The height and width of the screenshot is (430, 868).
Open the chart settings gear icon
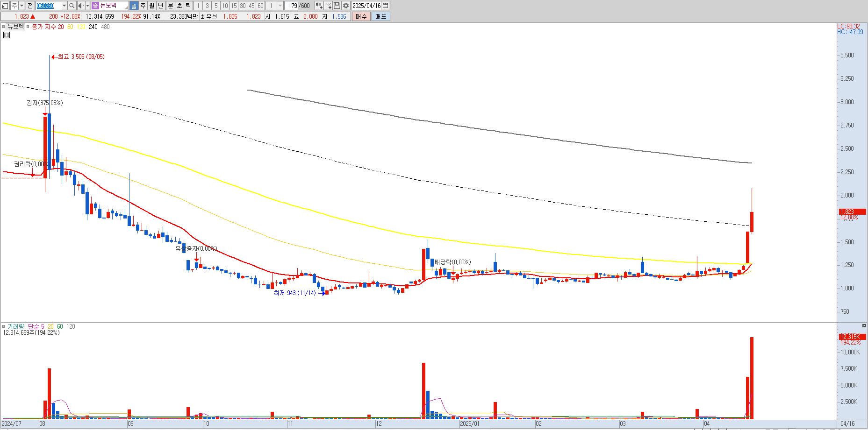(345, 6)
